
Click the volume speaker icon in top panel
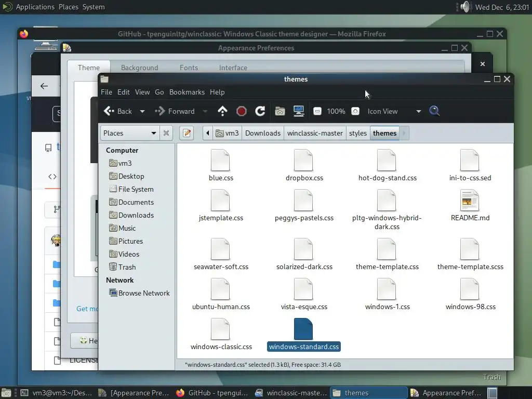465,7
